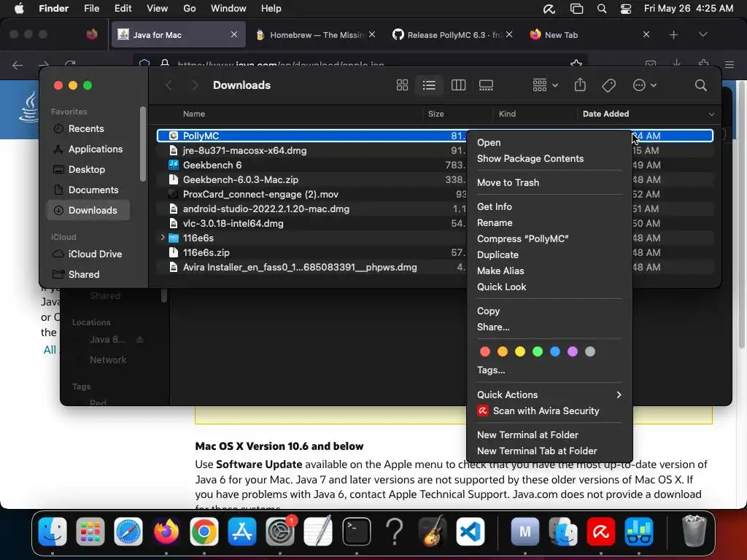Apply the red tag color

coord(485,351)
